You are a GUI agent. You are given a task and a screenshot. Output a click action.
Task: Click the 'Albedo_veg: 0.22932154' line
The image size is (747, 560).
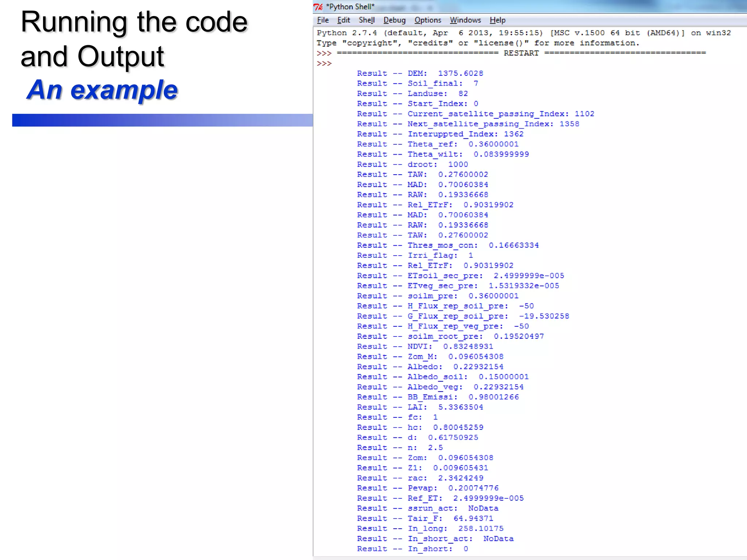click(x=440, y=387)
